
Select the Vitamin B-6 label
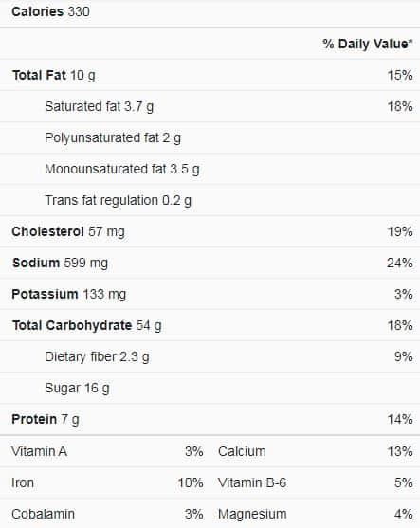[252, 482]
